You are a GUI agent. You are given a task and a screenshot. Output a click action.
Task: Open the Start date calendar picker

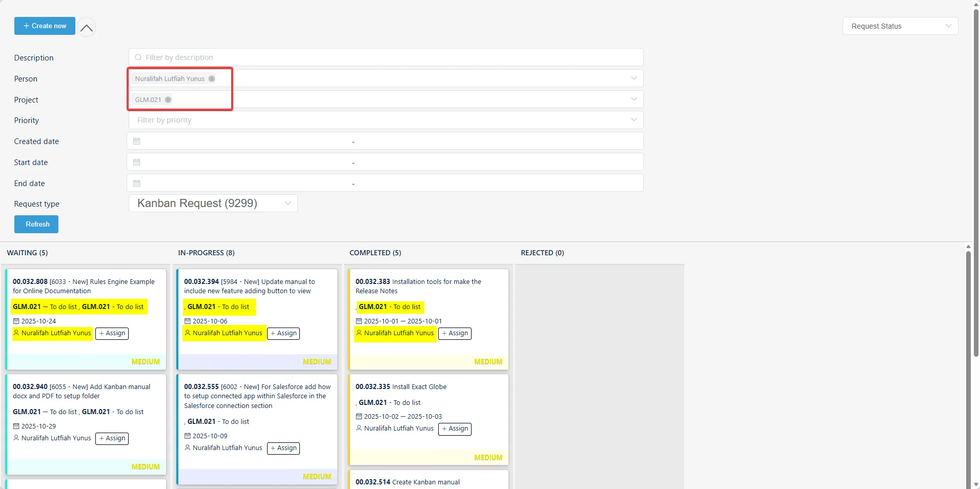pos(136,162)
